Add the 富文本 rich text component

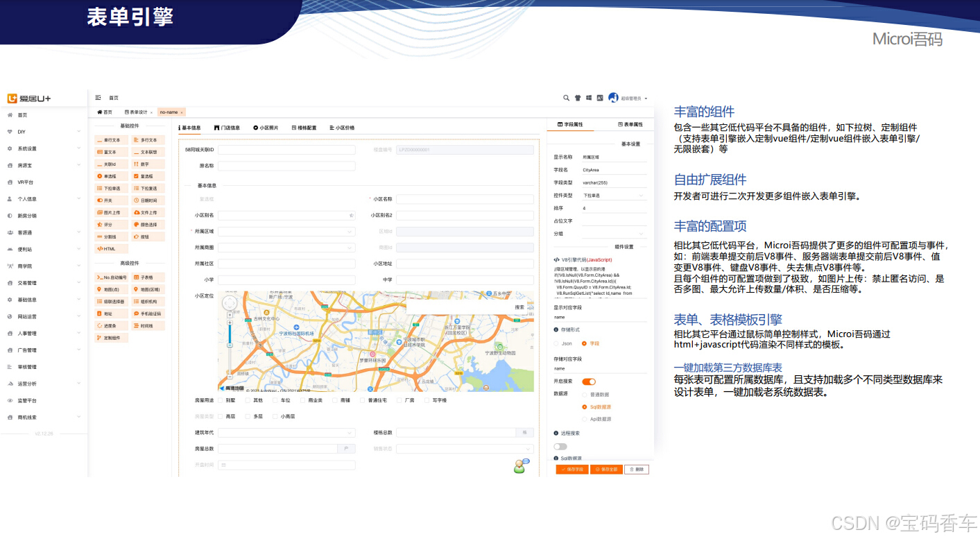click(x=112, y=152)
